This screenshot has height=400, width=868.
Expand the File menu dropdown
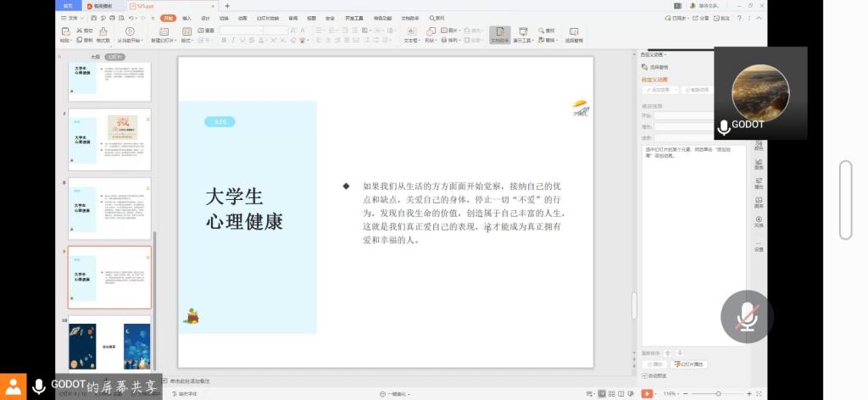point(73,18)
